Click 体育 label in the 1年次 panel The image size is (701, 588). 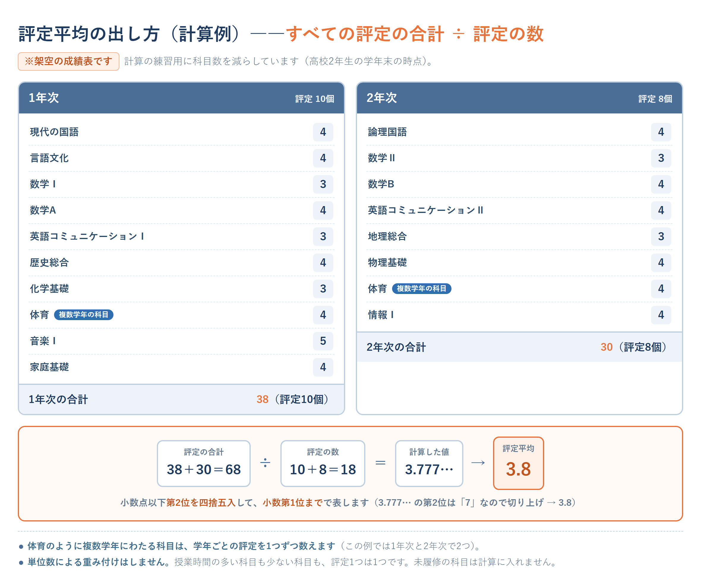pos(40,315)
